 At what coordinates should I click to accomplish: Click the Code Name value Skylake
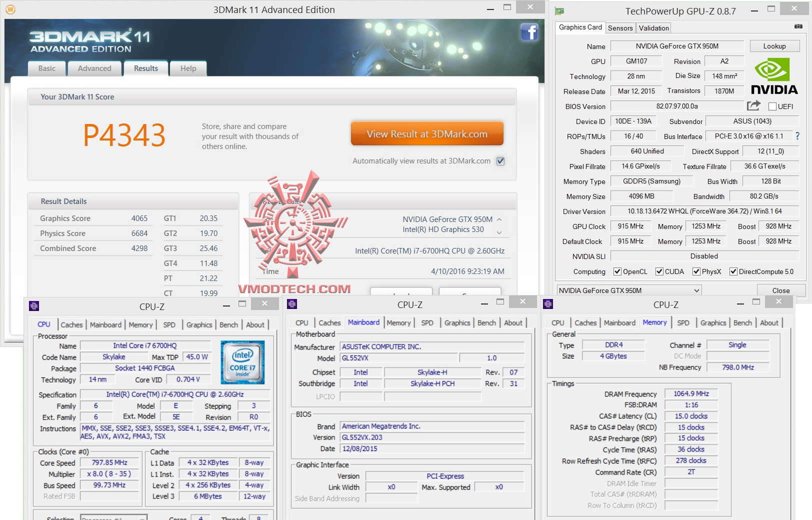(114, 357)
